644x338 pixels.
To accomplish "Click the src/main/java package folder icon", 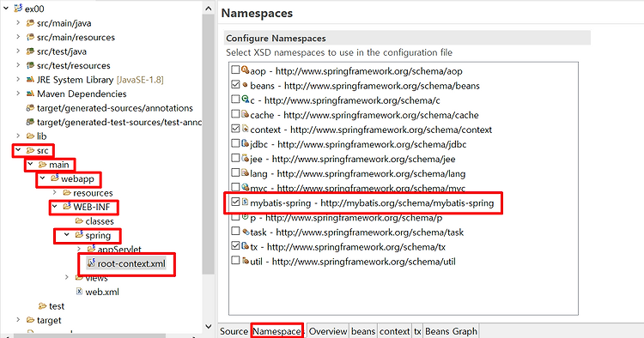I will (30, 23).
